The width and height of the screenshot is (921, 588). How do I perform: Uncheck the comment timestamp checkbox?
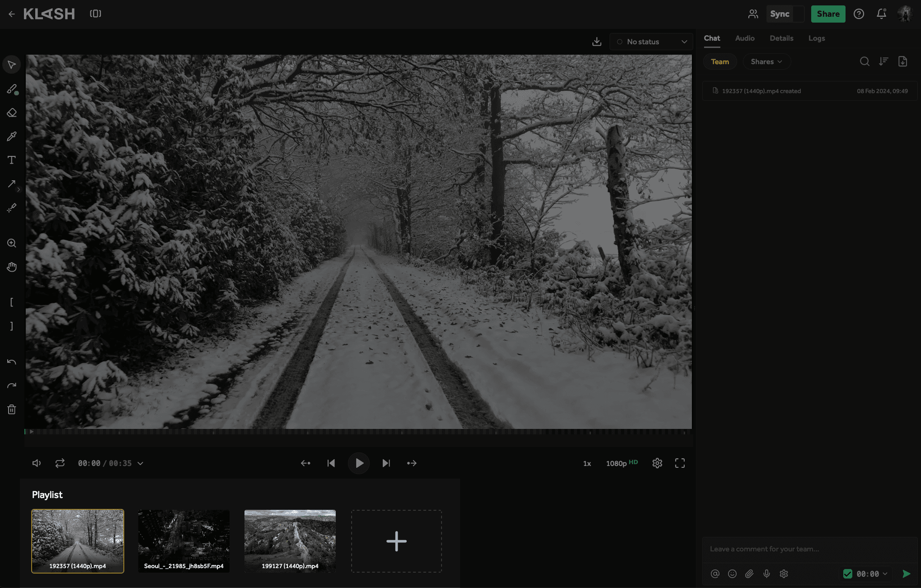pos(848,574)
